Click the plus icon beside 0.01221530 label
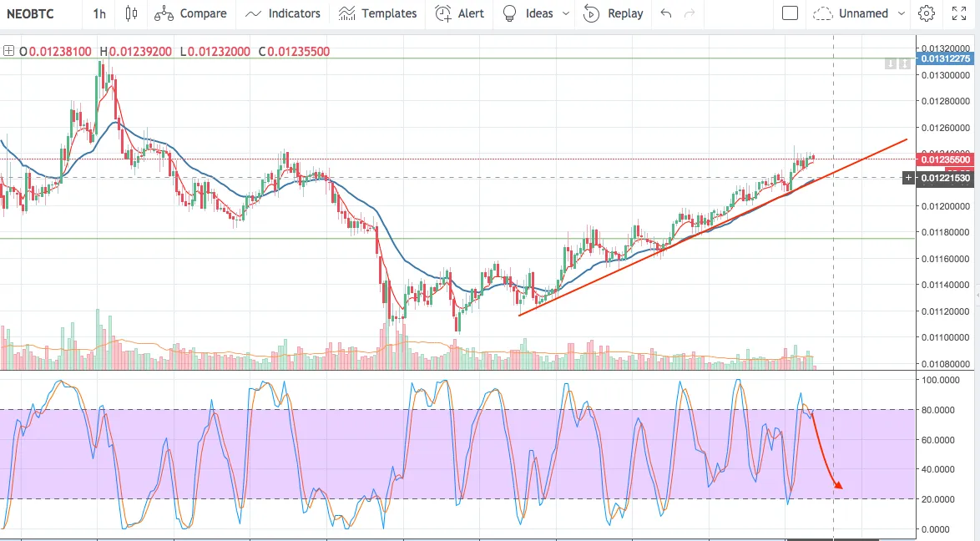Screen dimensions: 980x541 [908, 179]
